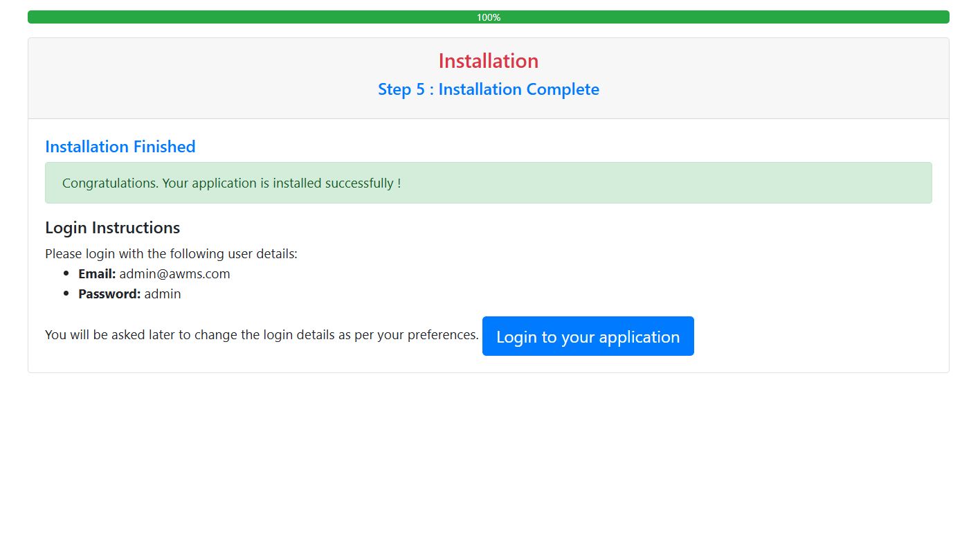Click the Login to your application button
This screenshot has height=542, width=980.
(588, 336)
